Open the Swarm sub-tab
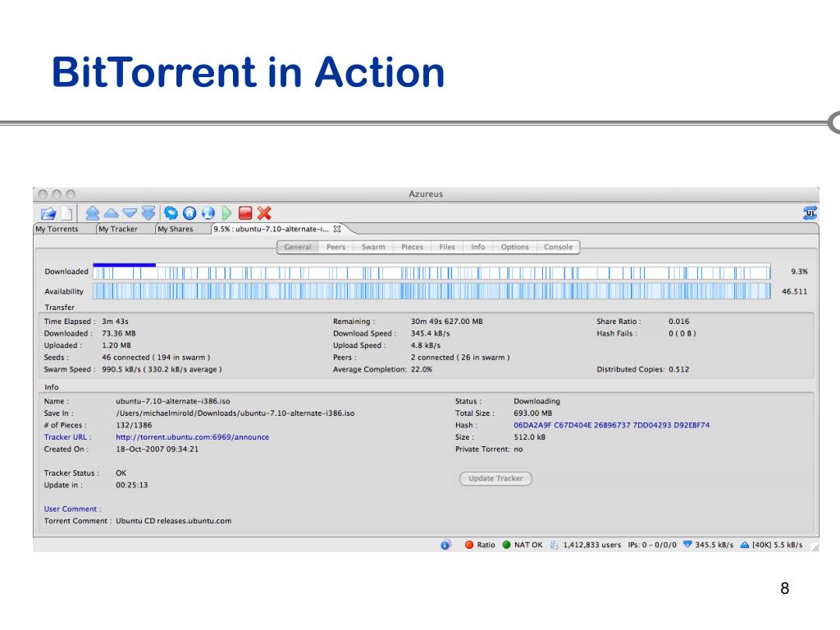 (x=373, y=247)
